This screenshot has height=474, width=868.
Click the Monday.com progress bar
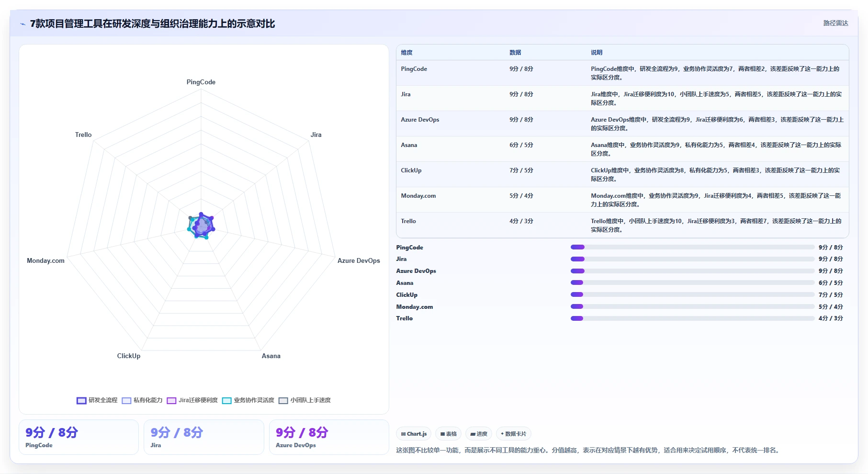pyautogui.click(x=692, y=306)
